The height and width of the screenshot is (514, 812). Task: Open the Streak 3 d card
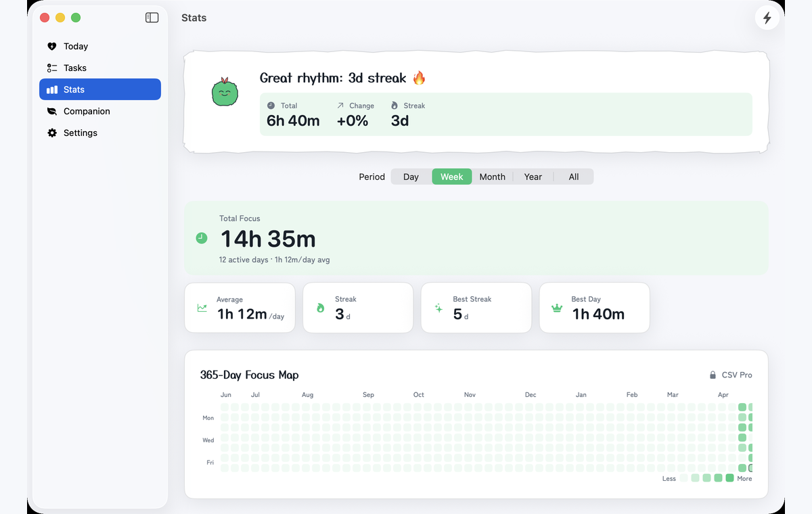358,308
